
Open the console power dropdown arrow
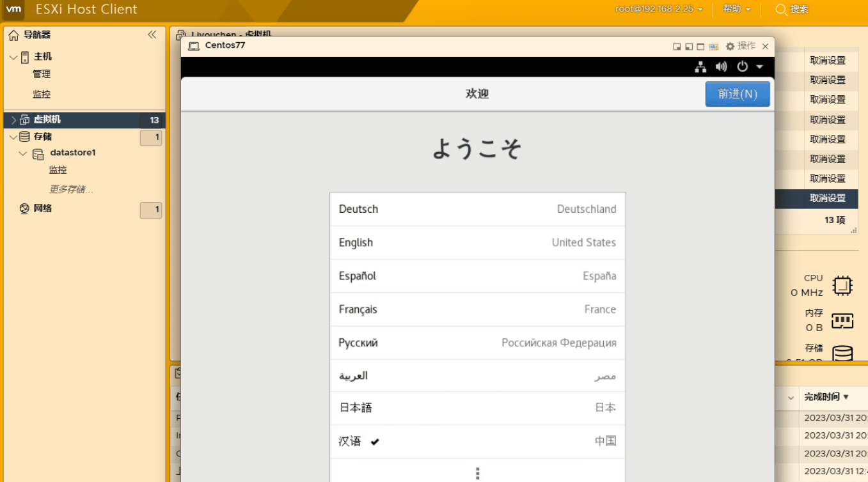coord(758,66)
